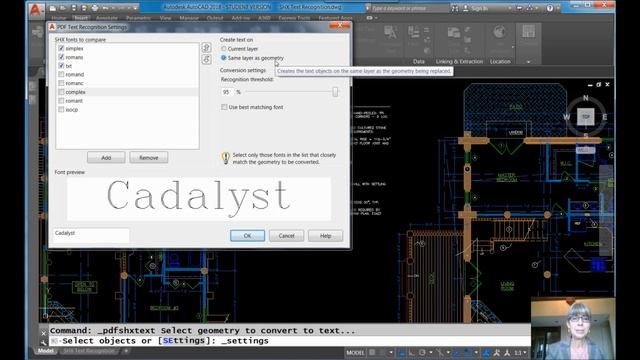Screen dimensions: 640x360
Task: Expand the Location panel dropdown arrow
Action: click(x=513, y=46)
